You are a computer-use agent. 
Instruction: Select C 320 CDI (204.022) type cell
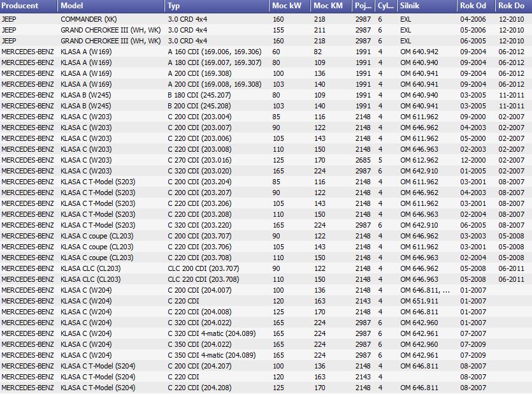[x=199, y=323]
